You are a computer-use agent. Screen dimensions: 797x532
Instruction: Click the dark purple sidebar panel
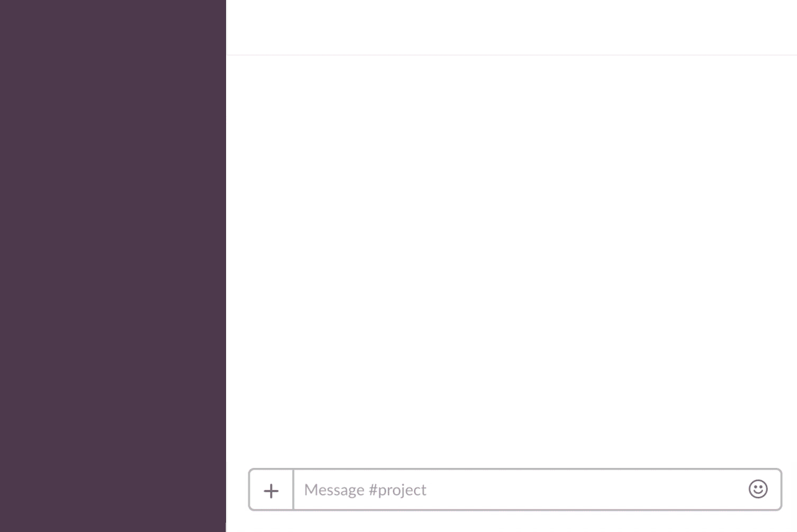click(x=113, y=266)
